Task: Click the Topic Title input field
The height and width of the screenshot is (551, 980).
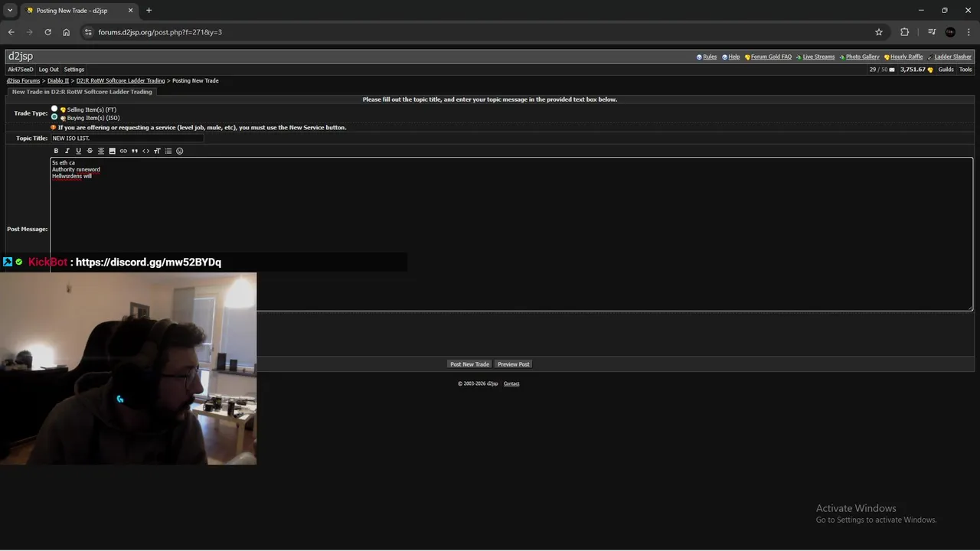Action: pos(127,139)
